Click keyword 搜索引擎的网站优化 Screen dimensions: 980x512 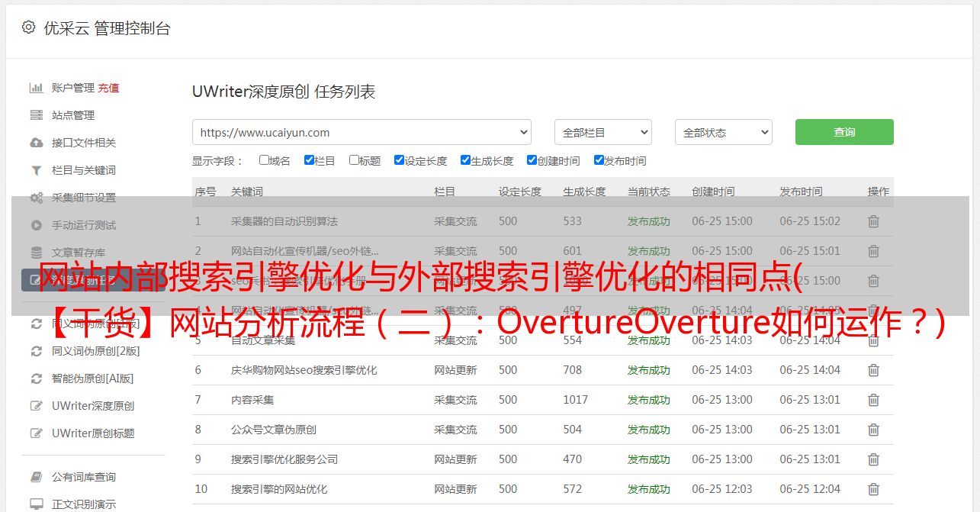(x=279, y=489)
